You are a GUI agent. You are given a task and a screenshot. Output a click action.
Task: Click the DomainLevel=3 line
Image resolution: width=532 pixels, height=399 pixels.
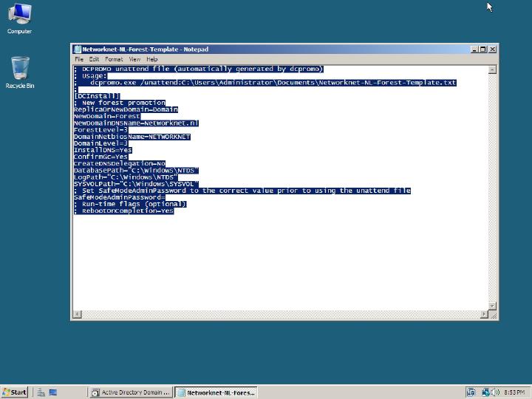[x=100, y=143]
